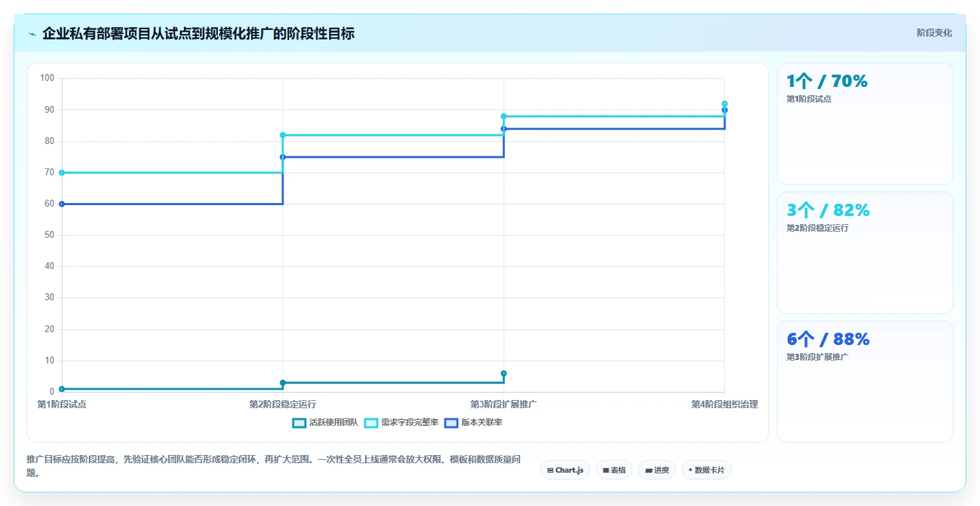Click the 版本关联率 point at 60
The height and width of the screenshot is (506, 980).
62,204
